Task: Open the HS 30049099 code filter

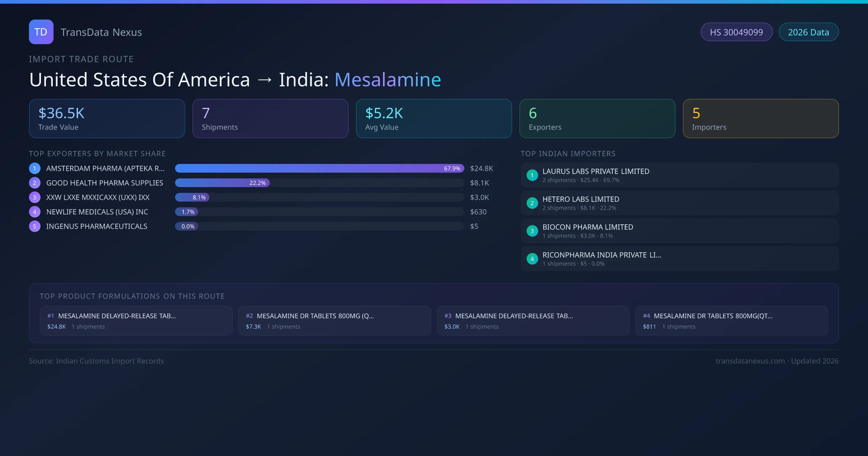Action: click(736, 32)
